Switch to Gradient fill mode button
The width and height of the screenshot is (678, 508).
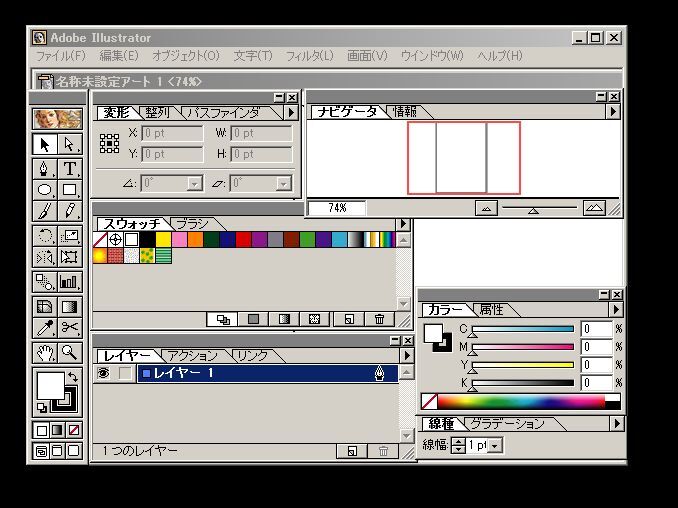tap(57, 430)
